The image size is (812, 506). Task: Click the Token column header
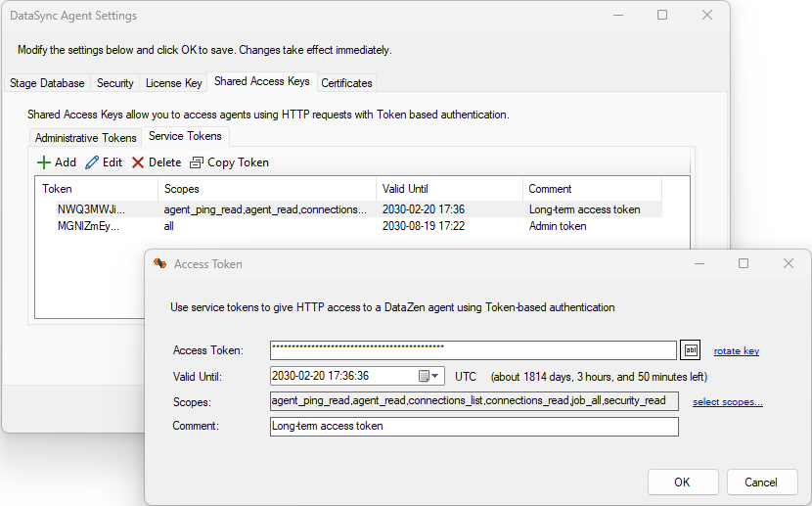pyautogui.click(x=96, y=189)
